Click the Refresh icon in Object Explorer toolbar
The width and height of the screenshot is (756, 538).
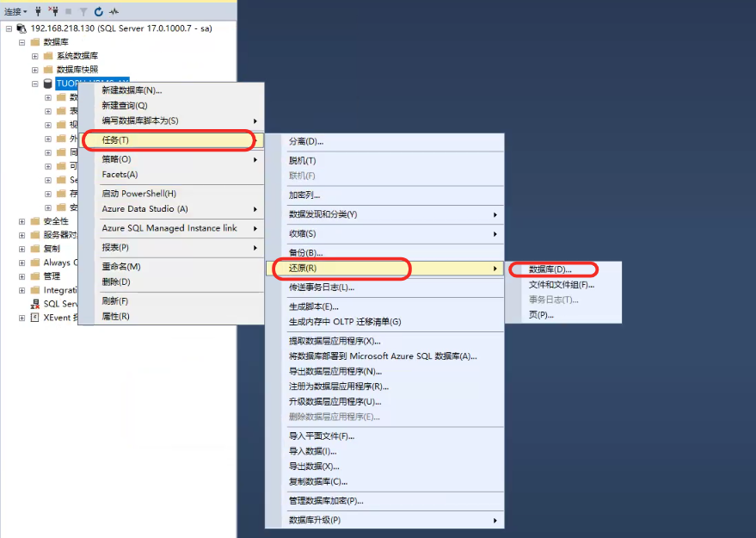pyautogui.click(x=99, y=12)
